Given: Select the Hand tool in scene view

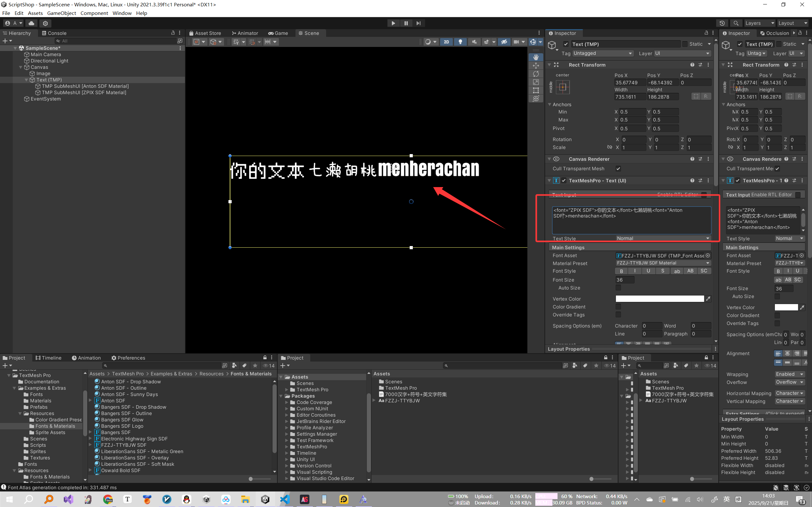Looking at the screenshot, I should click(536, 57).
